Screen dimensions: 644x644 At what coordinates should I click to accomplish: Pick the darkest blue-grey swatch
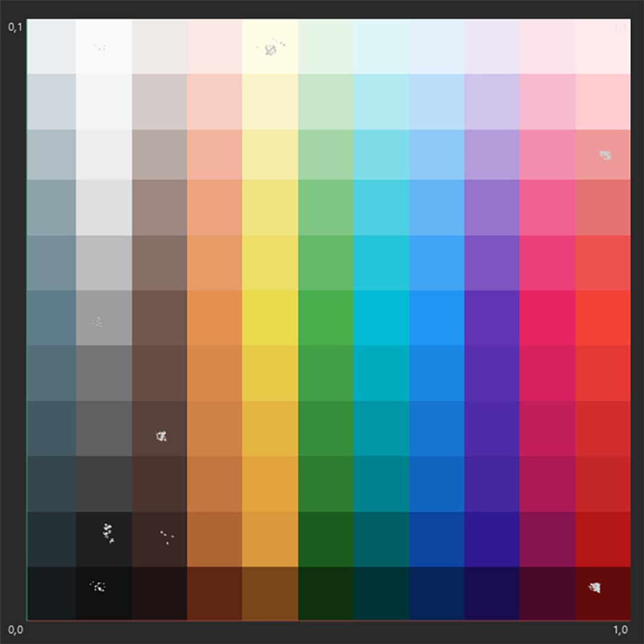click(51, 593)
